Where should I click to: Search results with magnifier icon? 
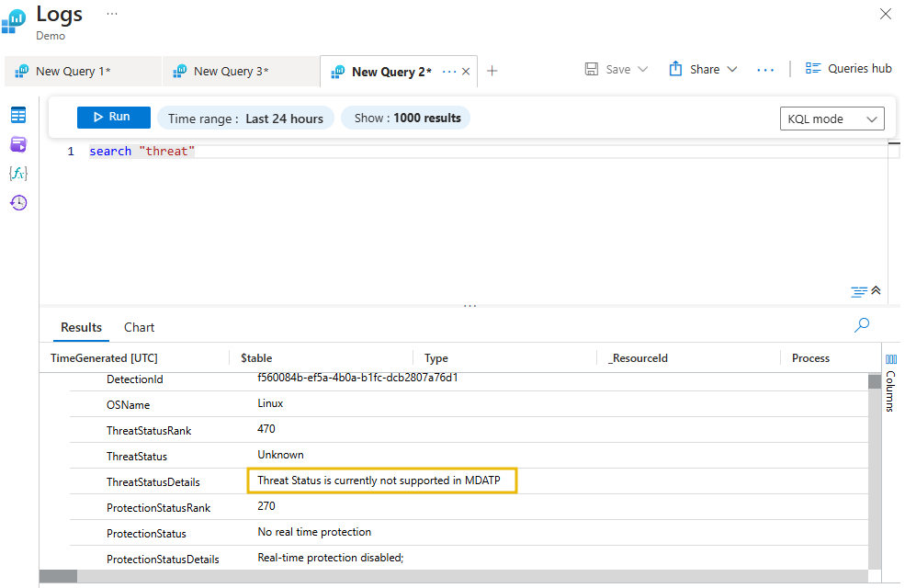coord(862,325)
